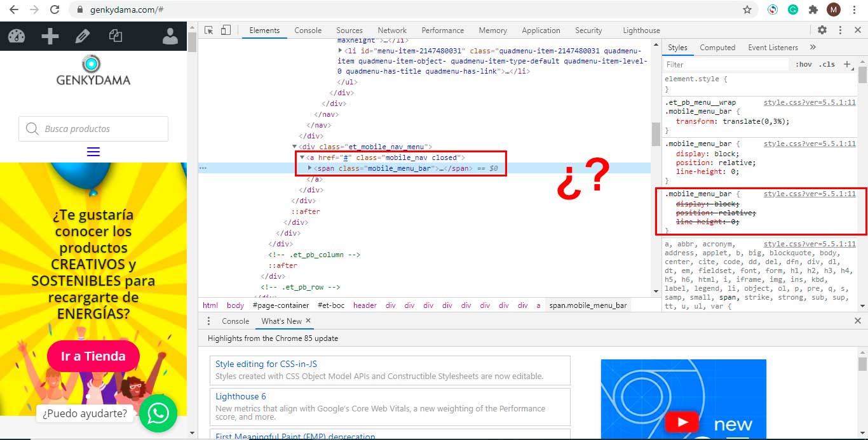This screenshot has width=868, height=440.
Task: Click the Genkydama logo
Action: point(93,70)
